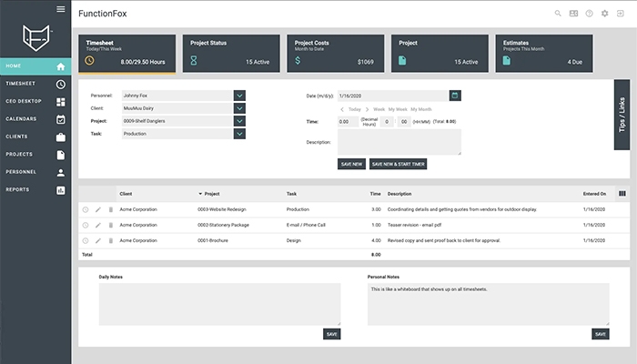The image size is (637, 364).
Task: Open the calendar date picker icon
Action: pos(455,95)
